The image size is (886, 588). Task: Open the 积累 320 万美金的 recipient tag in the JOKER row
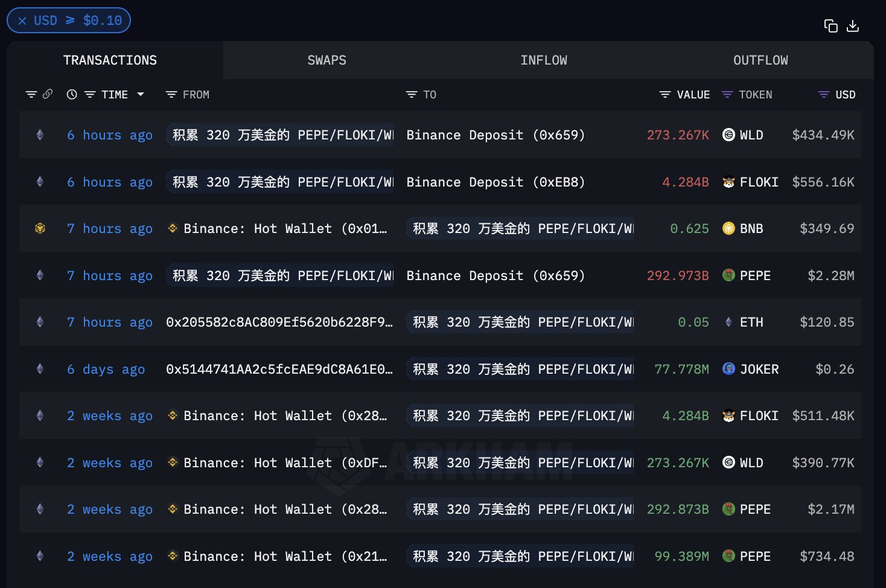point(520,369)
